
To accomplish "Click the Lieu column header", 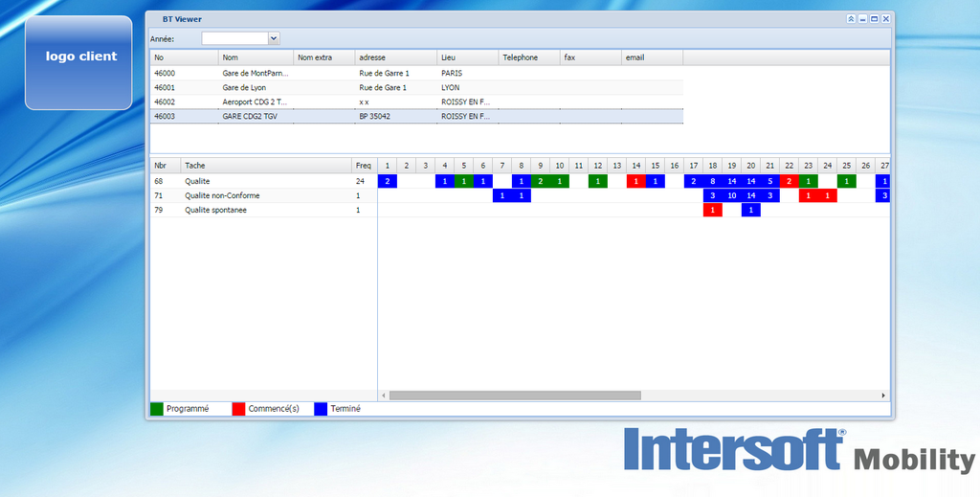I will 467,57.
